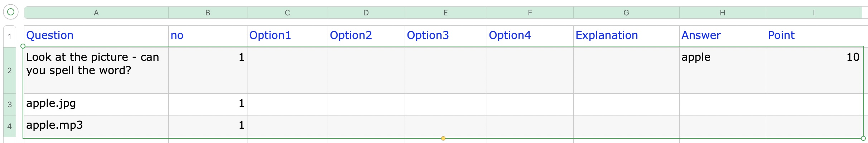Select the "apple.jpg" cell
Image resolution: width=868 pixels, height=143 pixels.
point(96,104)
